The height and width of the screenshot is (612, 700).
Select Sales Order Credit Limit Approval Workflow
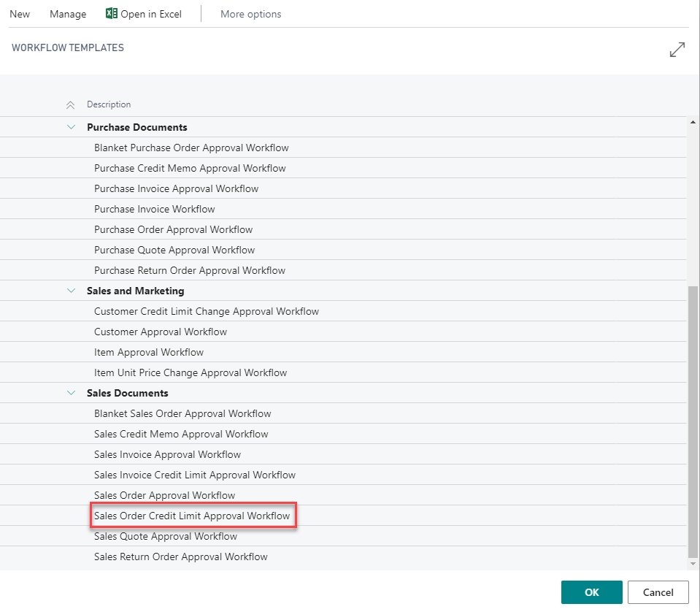(x=192, y=516)
